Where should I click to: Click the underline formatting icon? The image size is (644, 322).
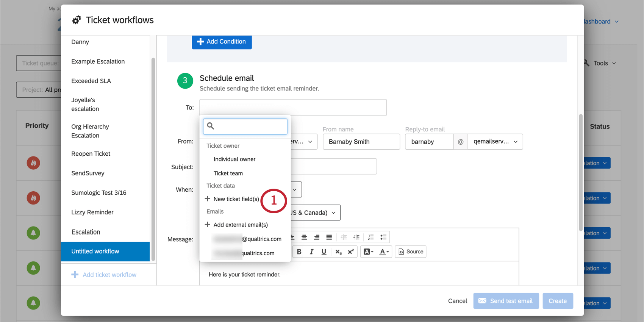324,252
